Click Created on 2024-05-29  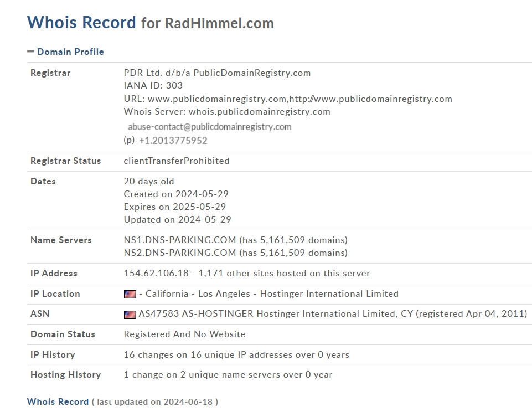point(176,194)
